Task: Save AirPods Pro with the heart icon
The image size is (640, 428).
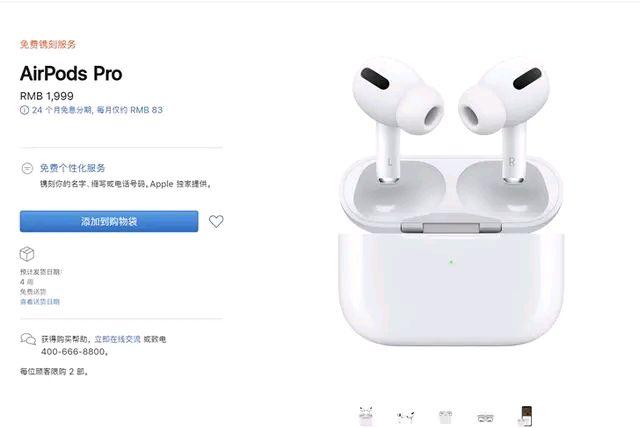Action: (x=216, y=221)
